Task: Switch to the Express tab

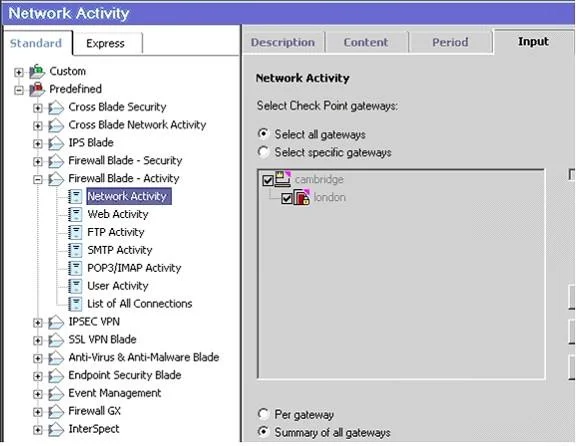Action: [105, 43]
